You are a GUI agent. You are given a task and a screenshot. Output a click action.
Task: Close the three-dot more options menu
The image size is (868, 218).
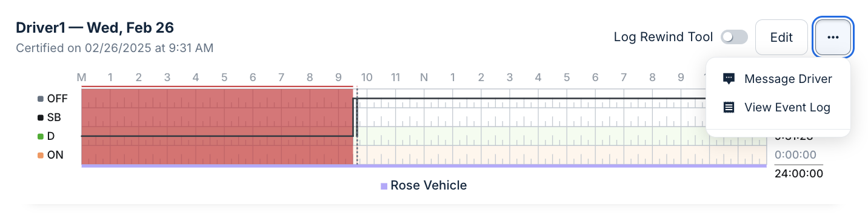tap(833, 37)
